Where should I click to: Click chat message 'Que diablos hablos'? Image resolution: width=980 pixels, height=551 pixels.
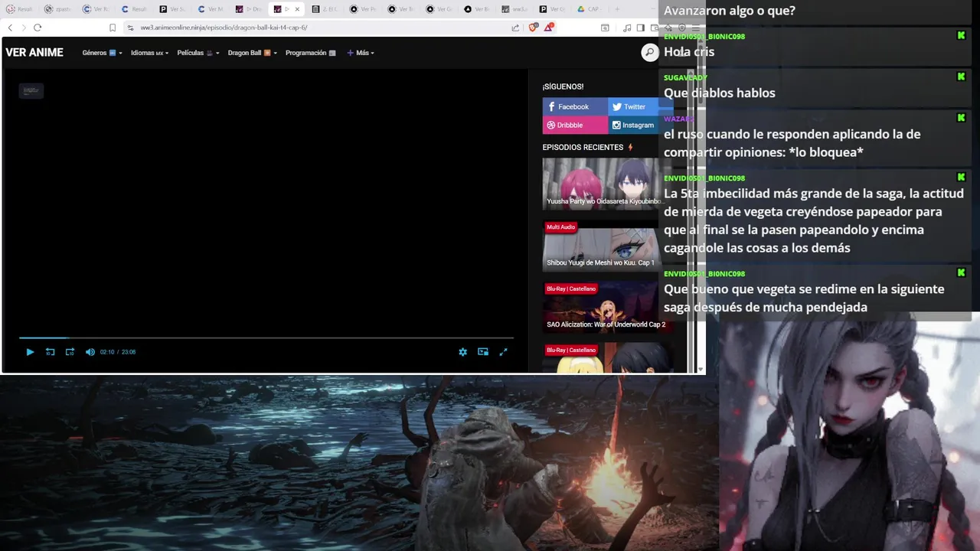[x=720, y=93]
